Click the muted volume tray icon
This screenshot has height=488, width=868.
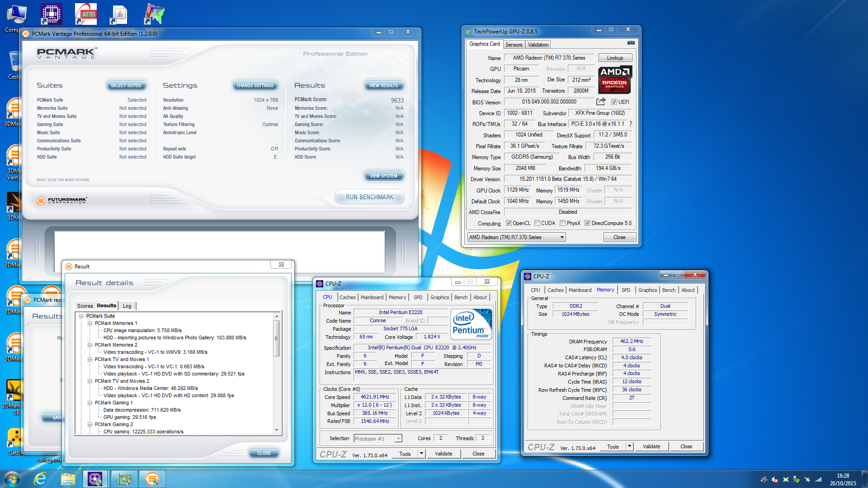pos(774,479)
